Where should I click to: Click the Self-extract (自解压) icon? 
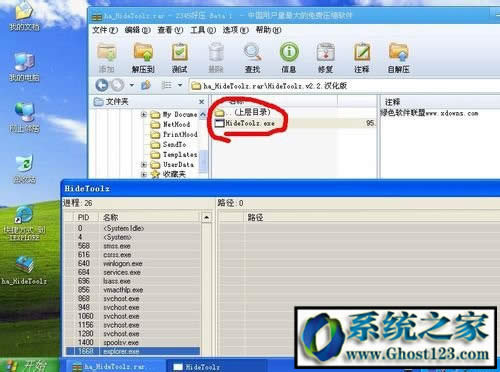click(x=398, y=53)
